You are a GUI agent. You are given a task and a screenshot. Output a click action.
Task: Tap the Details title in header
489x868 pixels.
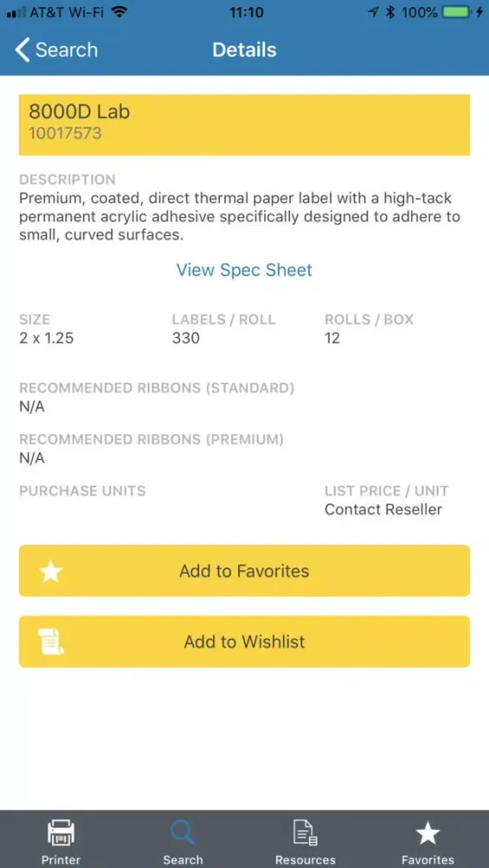tap(244, 49)
